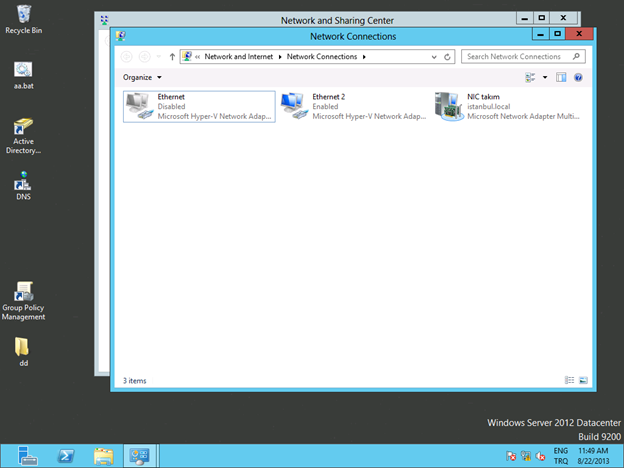Open Windows PowerShell from taskbar
This screenshot has height=468, width=624.
(66, 456)
